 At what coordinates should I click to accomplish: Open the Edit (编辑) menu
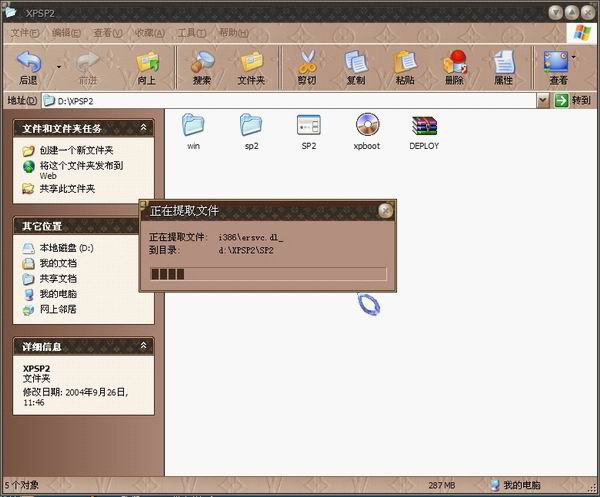pyautogui.click(x=66, y=33)
